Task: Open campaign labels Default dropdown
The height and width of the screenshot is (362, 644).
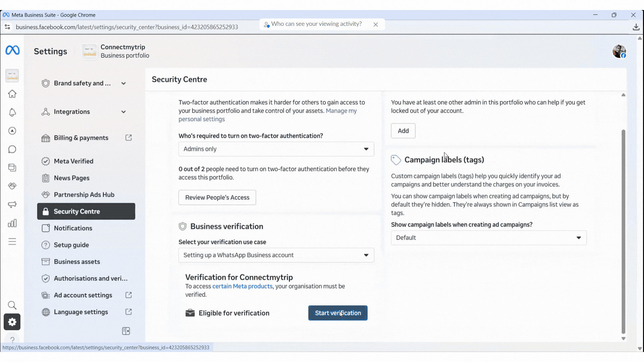Action: pyautogui.click(x=488, y=238)
